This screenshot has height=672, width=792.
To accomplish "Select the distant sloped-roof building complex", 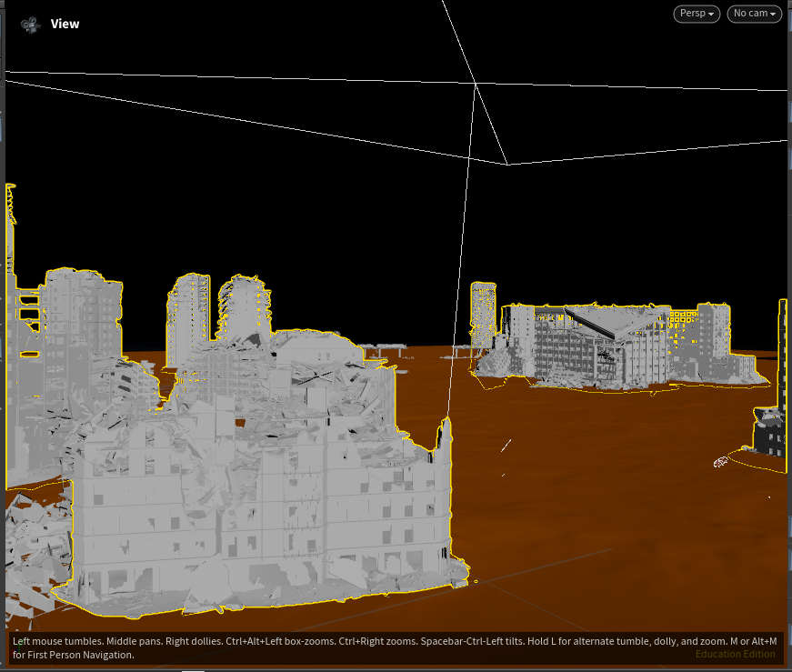I will (621, 348).
